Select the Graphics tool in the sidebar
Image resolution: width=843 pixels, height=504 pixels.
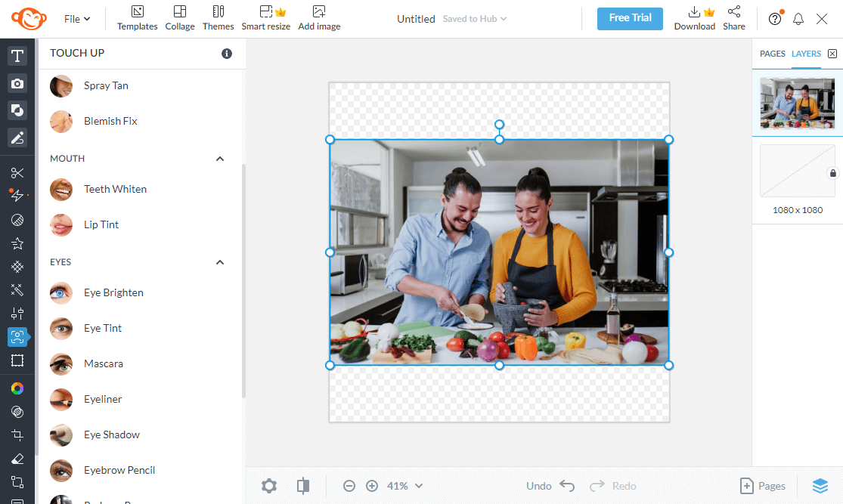[x=17, y=110]
